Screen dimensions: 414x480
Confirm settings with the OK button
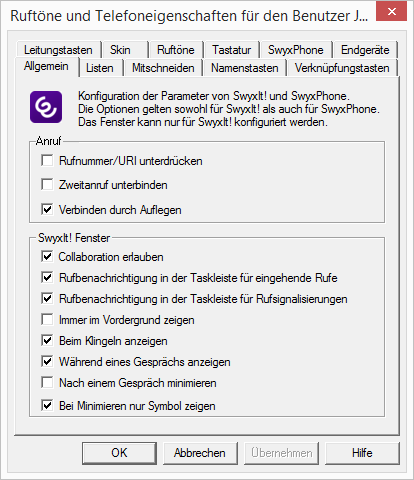119,453
